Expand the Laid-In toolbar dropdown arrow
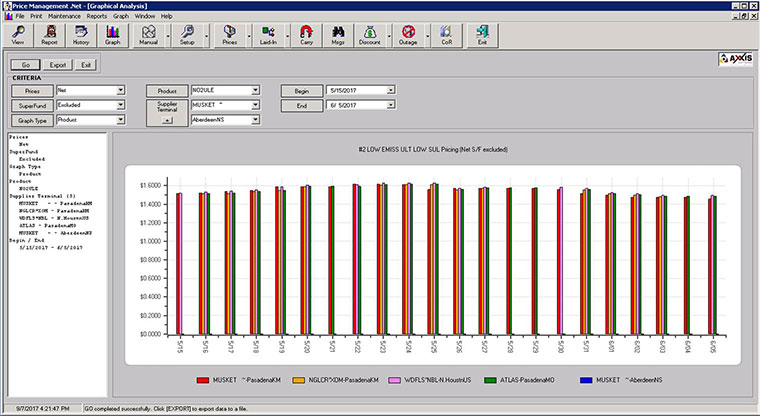 [x=287, y=36]
